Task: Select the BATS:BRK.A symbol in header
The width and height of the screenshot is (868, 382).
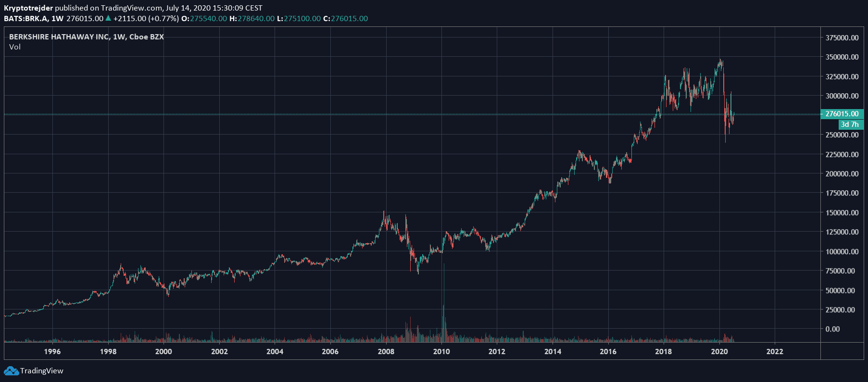Action: click(x=26, y=18)
